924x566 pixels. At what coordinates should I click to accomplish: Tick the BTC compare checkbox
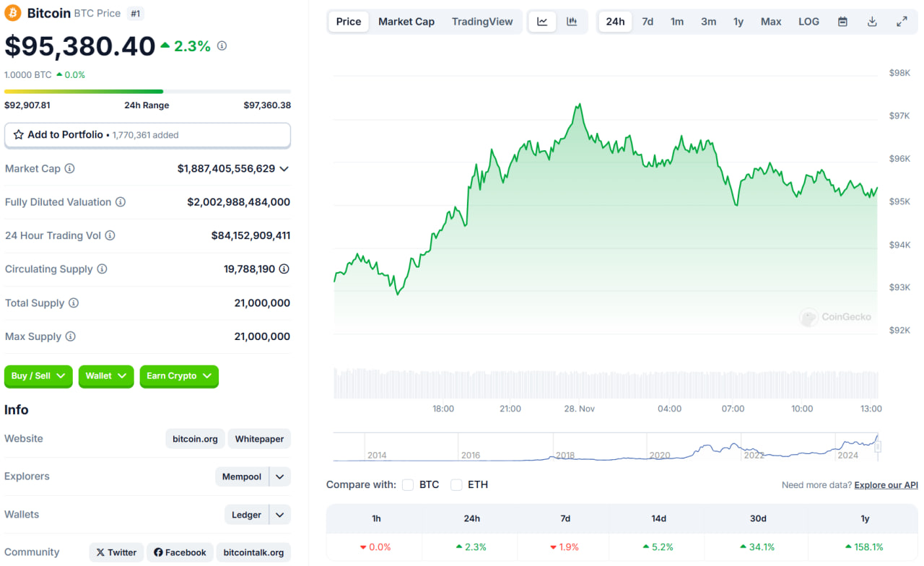point(408,485)
